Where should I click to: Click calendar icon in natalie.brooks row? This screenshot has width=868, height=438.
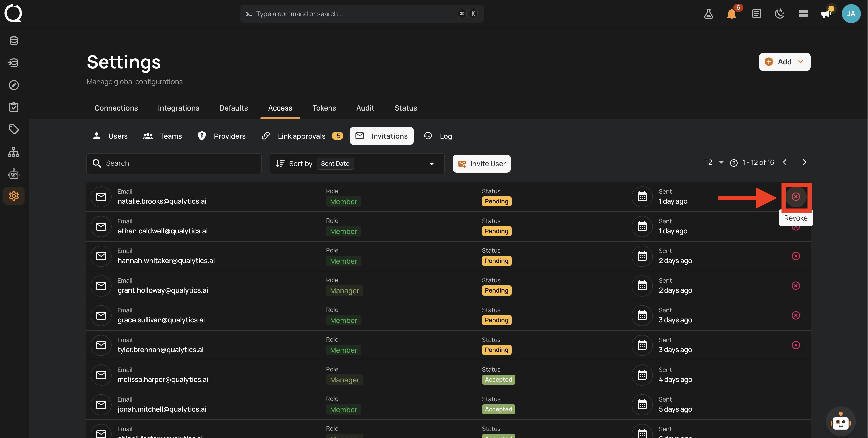coord(642,197)
